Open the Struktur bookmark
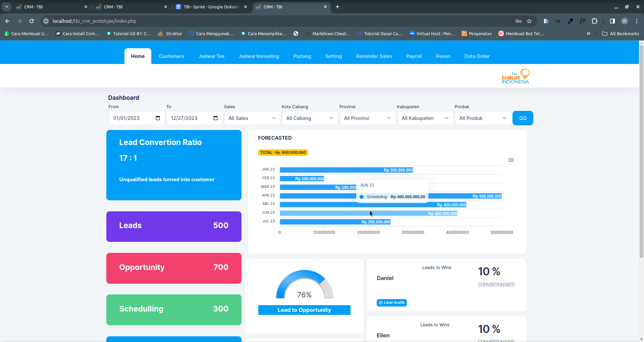This screenshot has width=644, height=342. (170, 33)
